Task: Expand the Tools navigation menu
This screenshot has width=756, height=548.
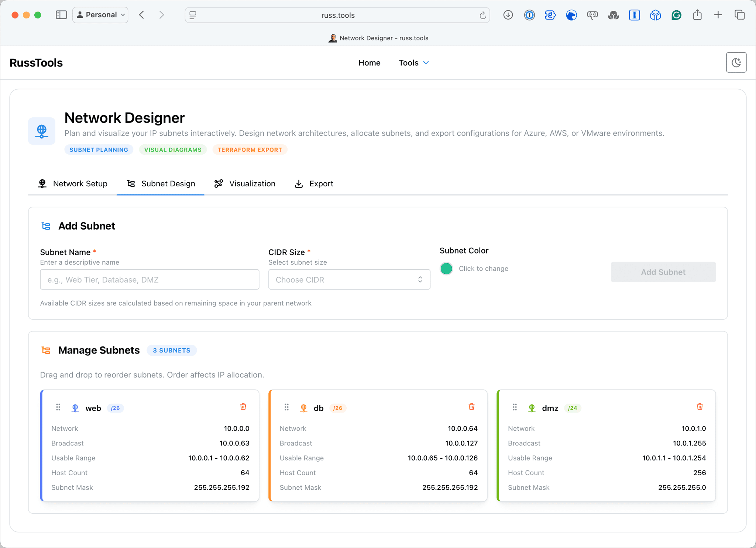Action: click(413, 63)
